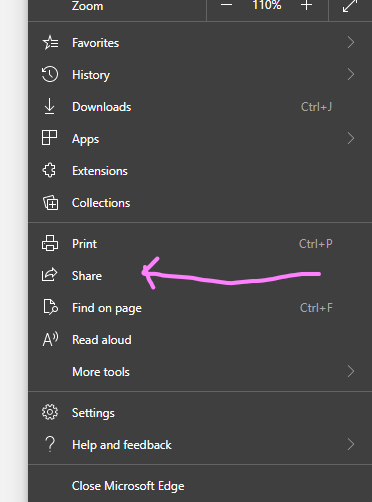Image resolution: width=372 pixels, height=502 pixels.
Task: Open the Favorites menu entry
Action: pos(200,43)
